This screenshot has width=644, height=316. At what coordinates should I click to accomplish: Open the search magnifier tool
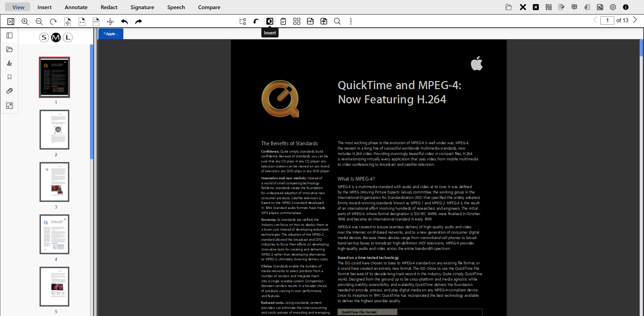[x=337, y=21]
